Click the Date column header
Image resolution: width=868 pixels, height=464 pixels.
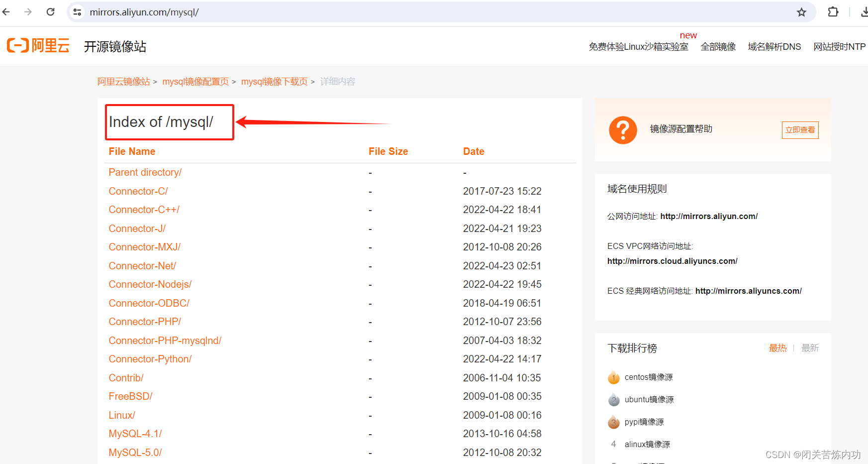[474, 151]
